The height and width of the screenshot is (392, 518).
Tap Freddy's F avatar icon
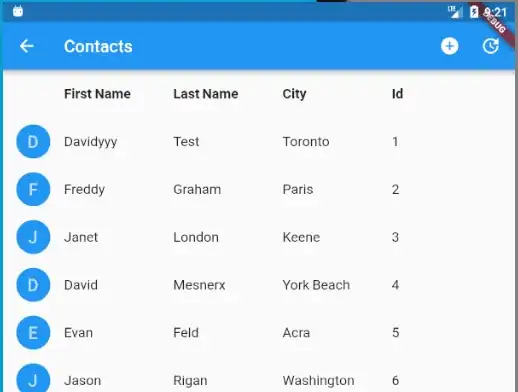tap(33, 189)
